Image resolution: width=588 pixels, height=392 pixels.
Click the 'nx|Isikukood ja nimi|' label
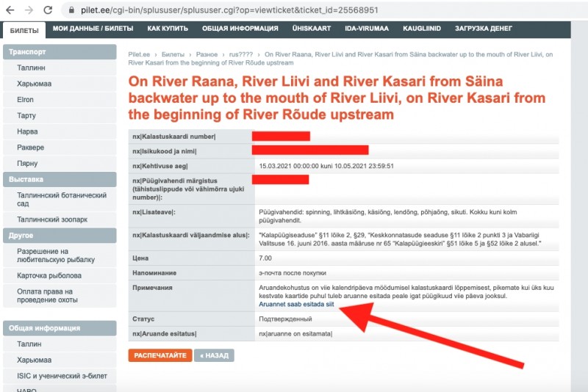(164, 151)
